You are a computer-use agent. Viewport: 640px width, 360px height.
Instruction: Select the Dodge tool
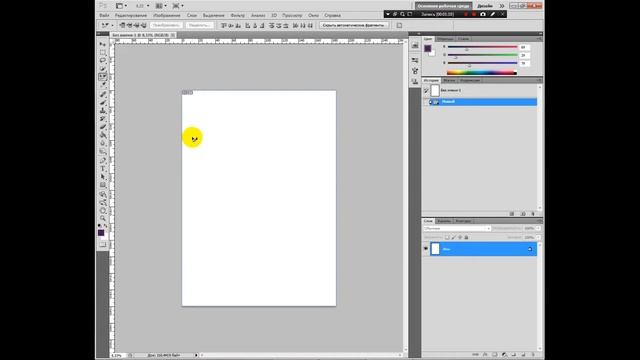(103, 151)
